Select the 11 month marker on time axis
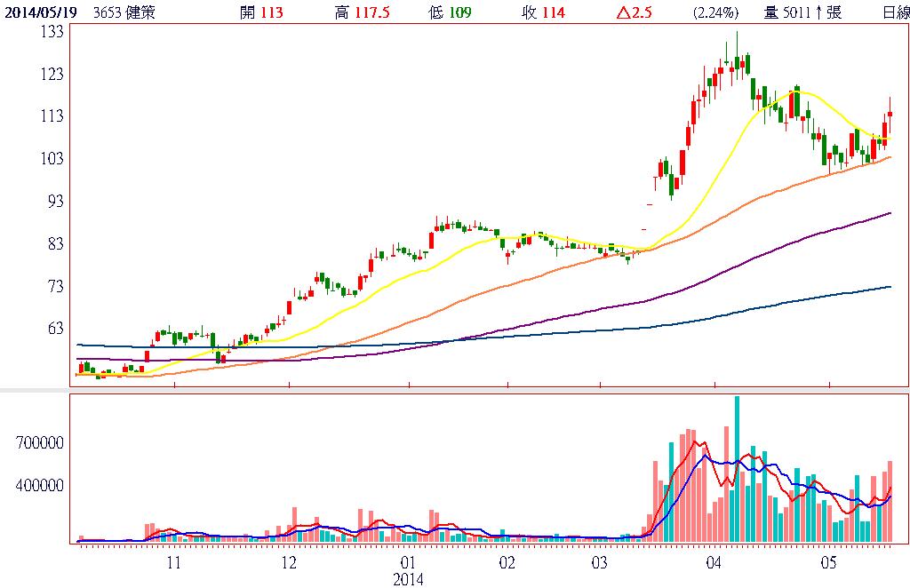The width and height of the screenshot is (910, 588). [174, 563]
